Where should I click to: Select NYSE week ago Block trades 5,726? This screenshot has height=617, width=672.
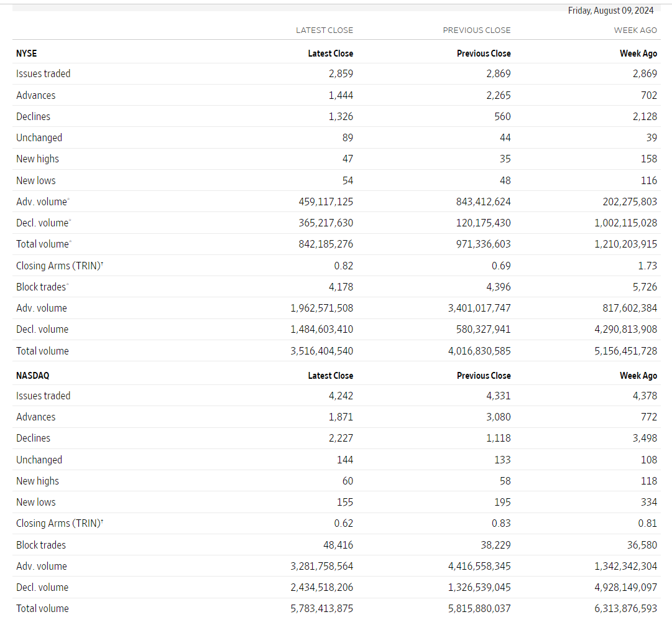point(645,287)
